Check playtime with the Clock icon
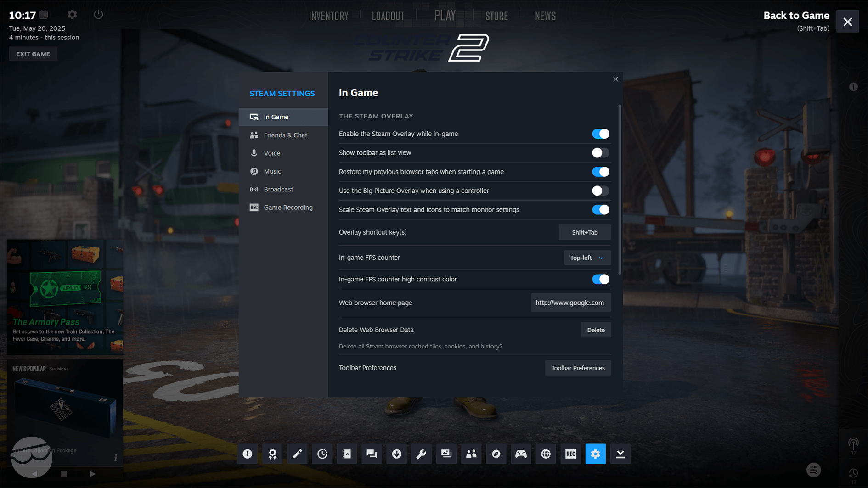 [x=322, y=454]
